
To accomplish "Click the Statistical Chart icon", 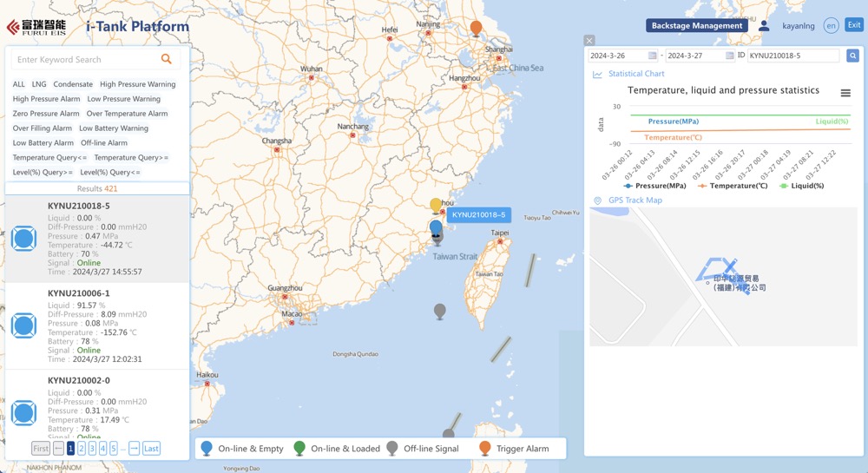I will (597, 74).
